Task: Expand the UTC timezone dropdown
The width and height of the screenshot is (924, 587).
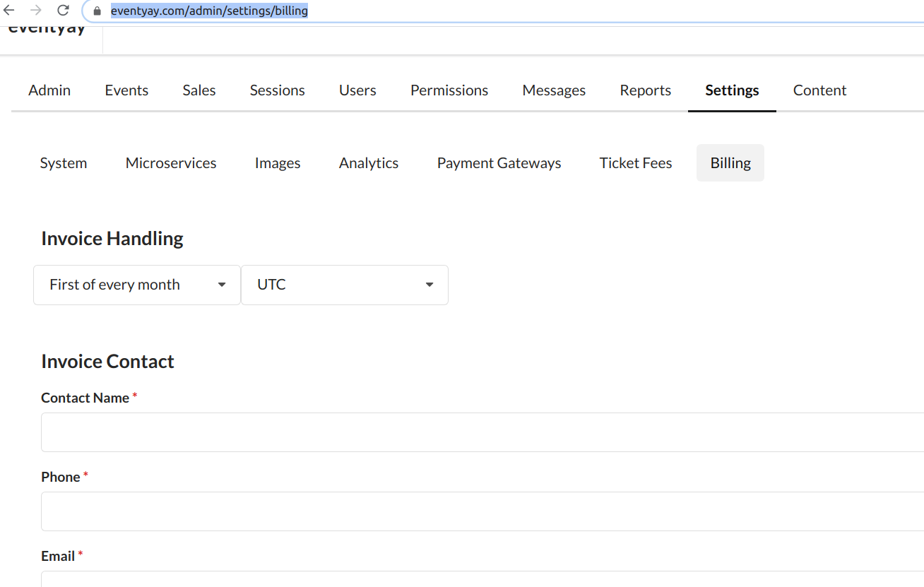Action: [x=345, y=285]
